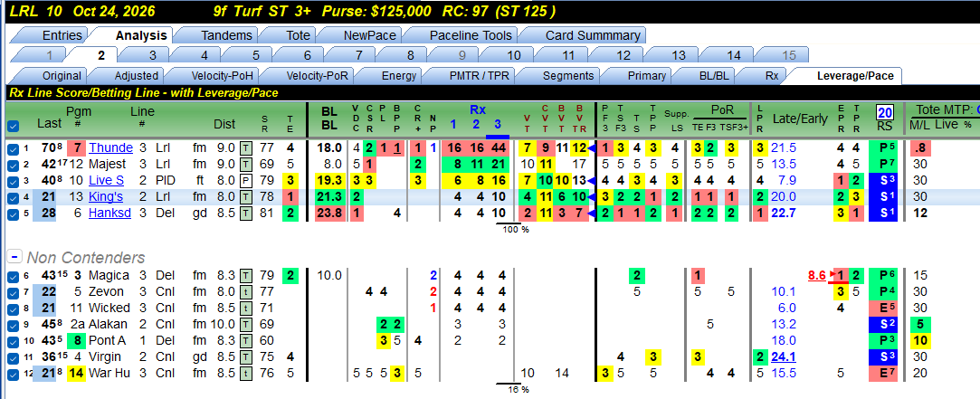Collapse the Non Contenders group
980x399 pixels.
pos(14,257)
